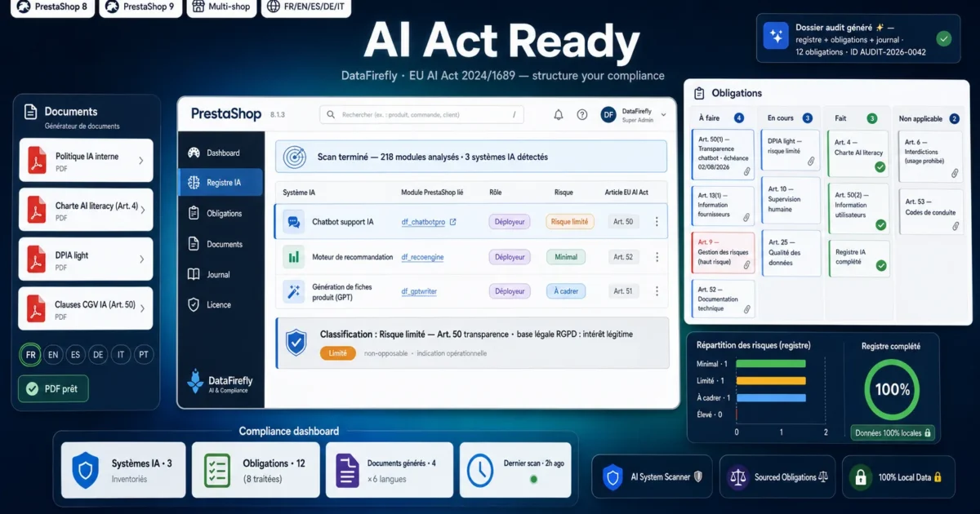Select the ES language option
The width and height of the screenshot is (980, 514).
[76, 355]
